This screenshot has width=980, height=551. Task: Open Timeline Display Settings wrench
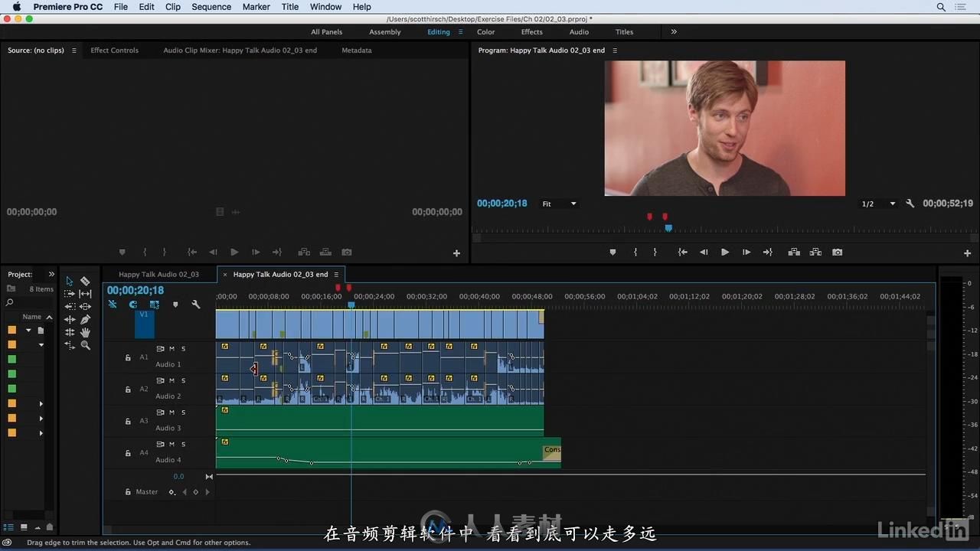196,304
